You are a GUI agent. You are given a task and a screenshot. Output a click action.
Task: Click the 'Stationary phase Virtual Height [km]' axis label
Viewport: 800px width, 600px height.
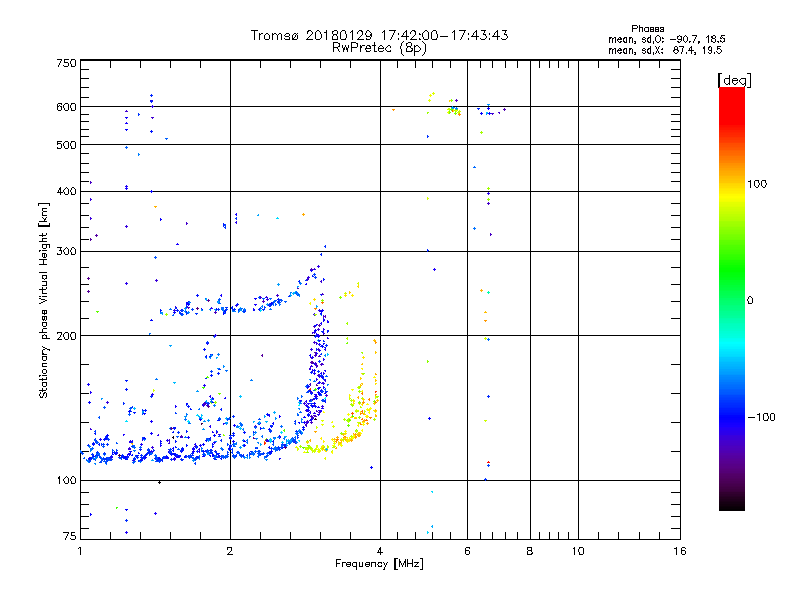[44, 301]
